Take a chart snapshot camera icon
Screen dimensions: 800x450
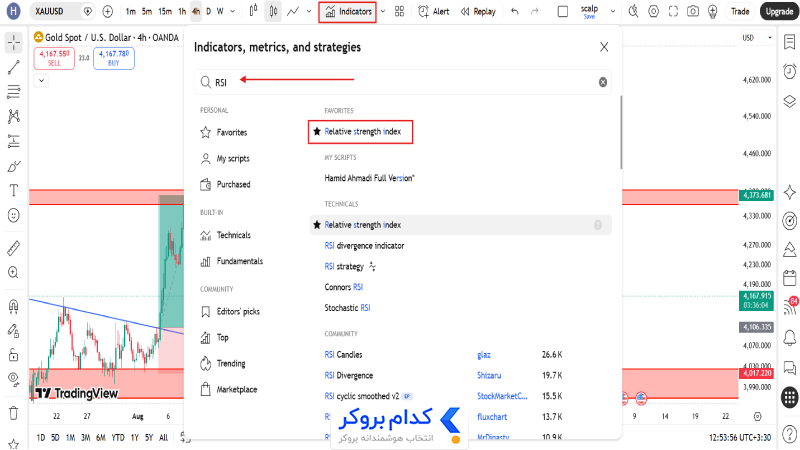pyautogui.click(x=693, y=11)
